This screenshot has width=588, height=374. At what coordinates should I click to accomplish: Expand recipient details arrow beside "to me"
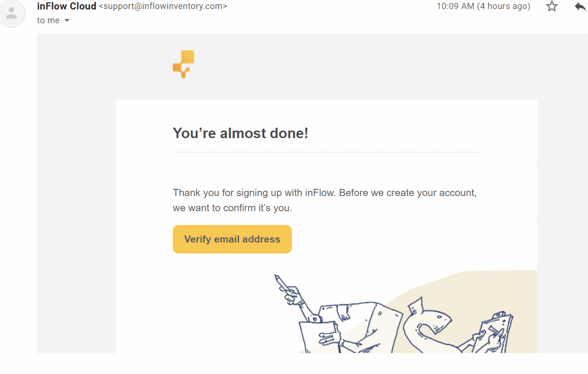click(x=67, y=20)
